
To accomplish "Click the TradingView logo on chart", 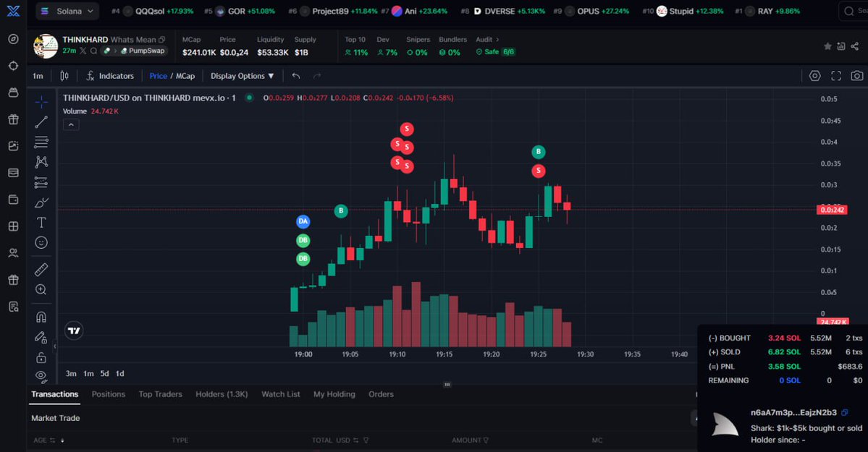I will pos(74,331).
